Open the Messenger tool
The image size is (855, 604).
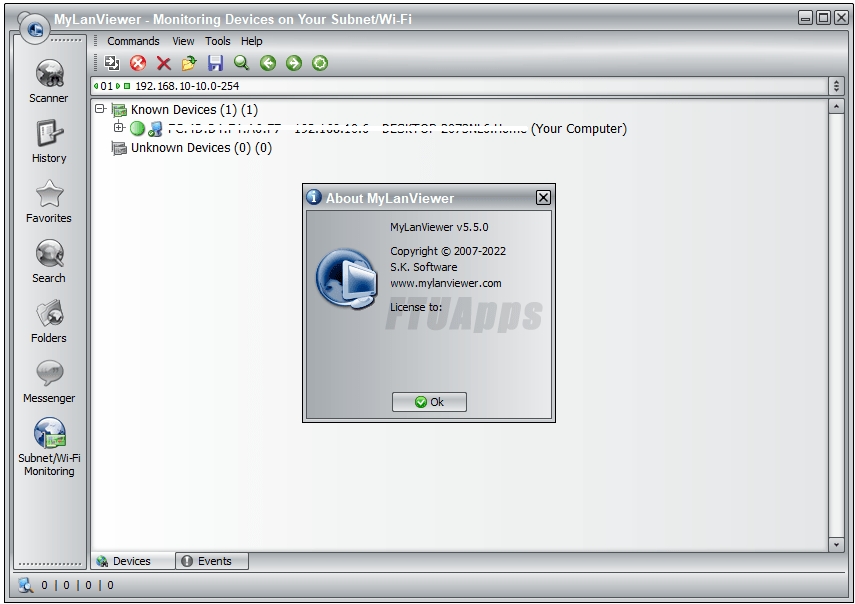pyautogui.click(x=49, y=381)
